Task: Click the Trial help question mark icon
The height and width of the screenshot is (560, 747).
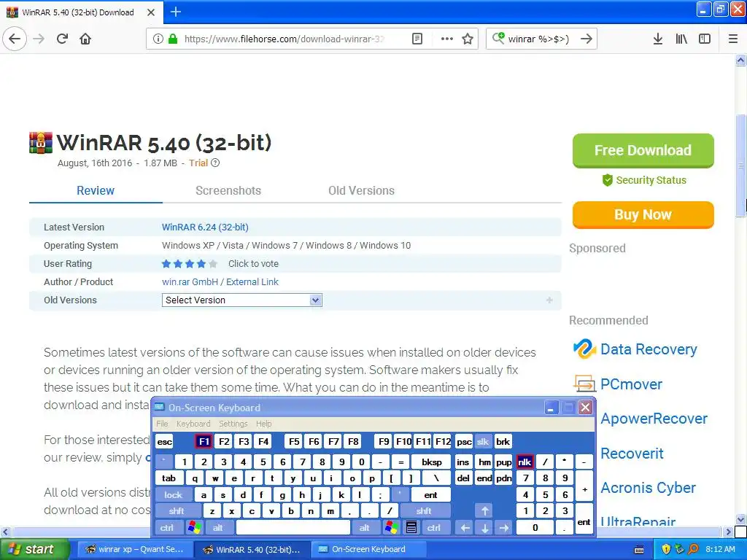Action: click(215, 163)
